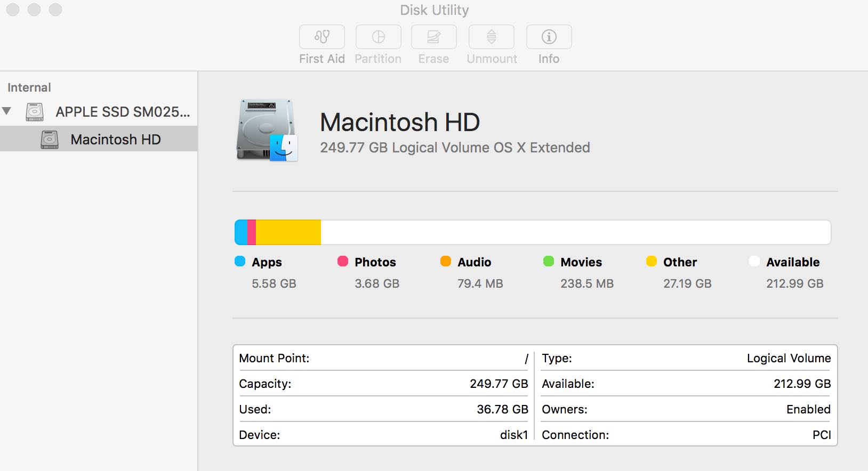Click the Internal section header
868x471 pixels.
pyautogui.click(x=29, y=87)
